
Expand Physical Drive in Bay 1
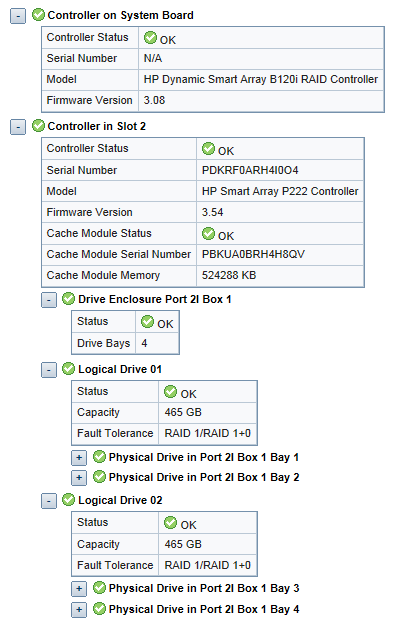pos(79,458)
